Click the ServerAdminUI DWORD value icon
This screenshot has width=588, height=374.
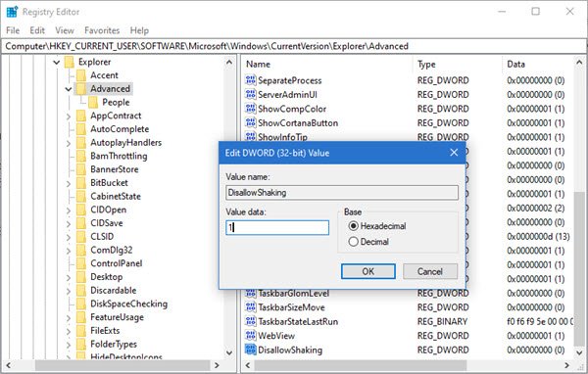(x=250, y=94)
